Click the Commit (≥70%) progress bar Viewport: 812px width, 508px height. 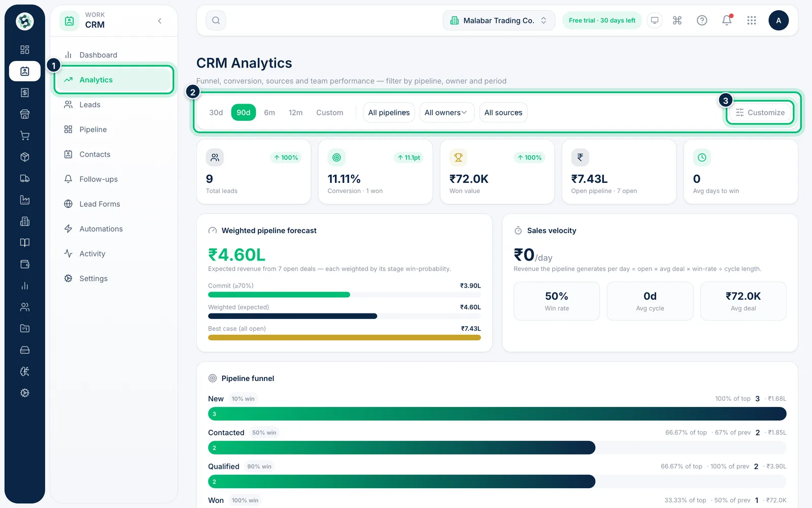coord(344,295)
